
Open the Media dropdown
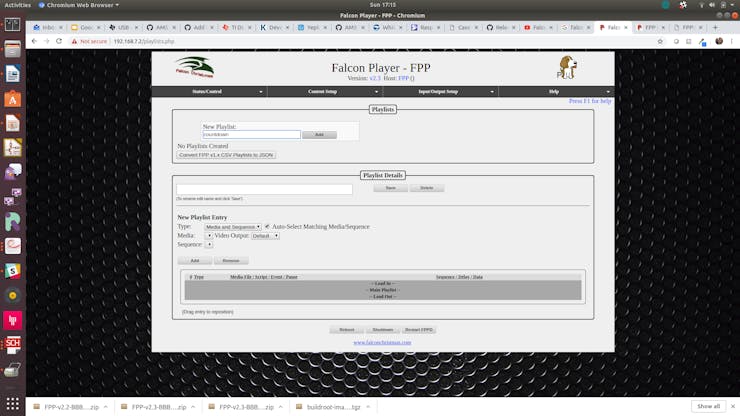209,236
